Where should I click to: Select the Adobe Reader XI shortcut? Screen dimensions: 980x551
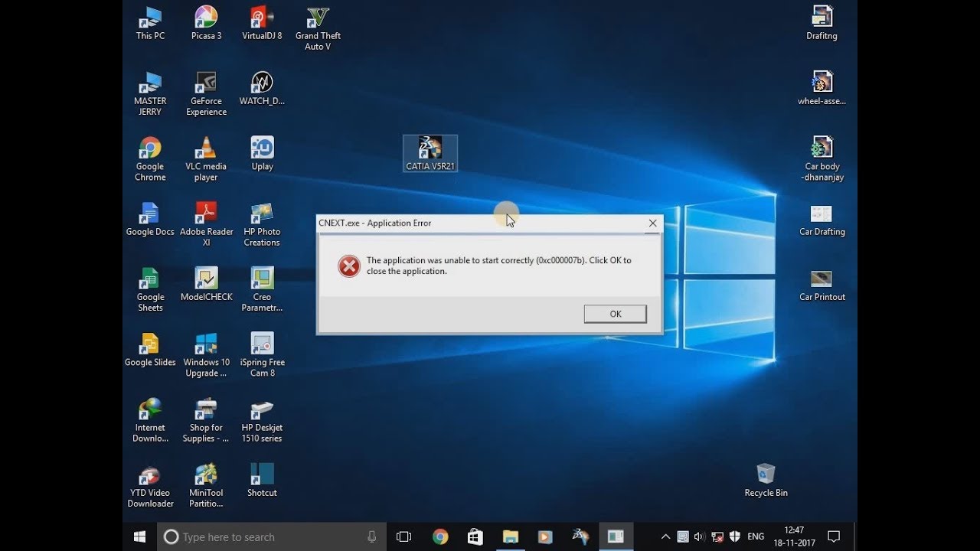click(206, 224)
